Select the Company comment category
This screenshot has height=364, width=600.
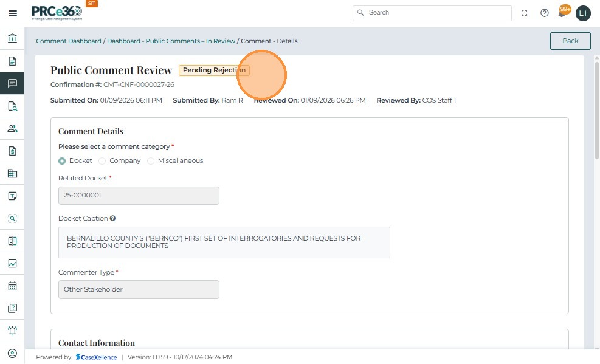[x=102, y=161]
